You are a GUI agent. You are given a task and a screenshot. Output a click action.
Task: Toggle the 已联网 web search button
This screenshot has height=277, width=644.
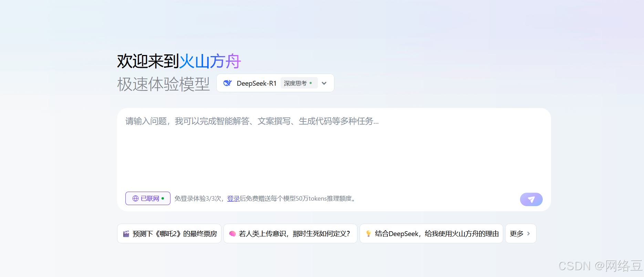[x=148, y=198]
